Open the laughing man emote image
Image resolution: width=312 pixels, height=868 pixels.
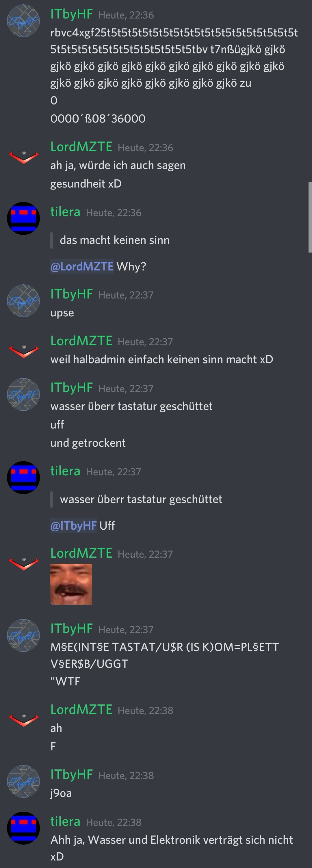coord(71,584)
